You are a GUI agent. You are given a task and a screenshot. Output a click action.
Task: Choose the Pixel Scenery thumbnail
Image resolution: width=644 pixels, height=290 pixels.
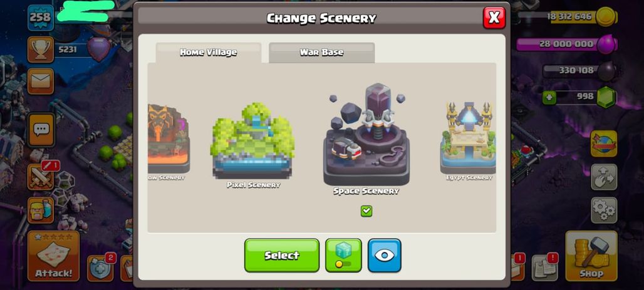click(252, 142)
